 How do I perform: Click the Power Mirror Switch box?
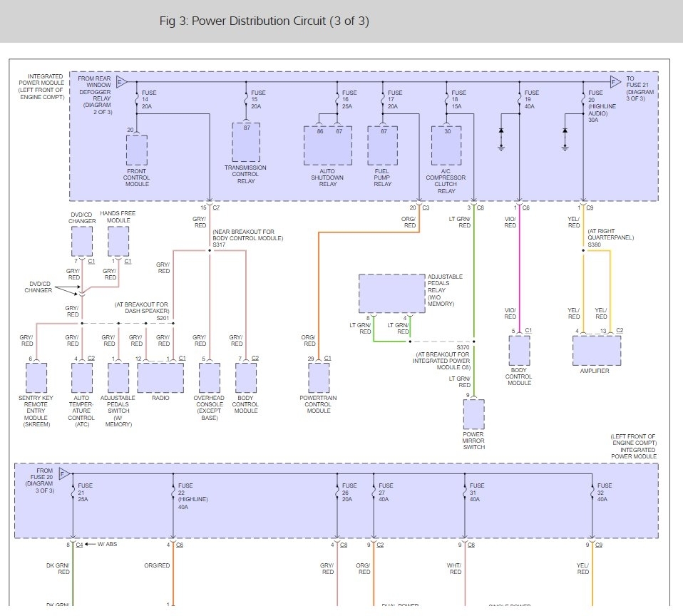(x=473, y=414)
